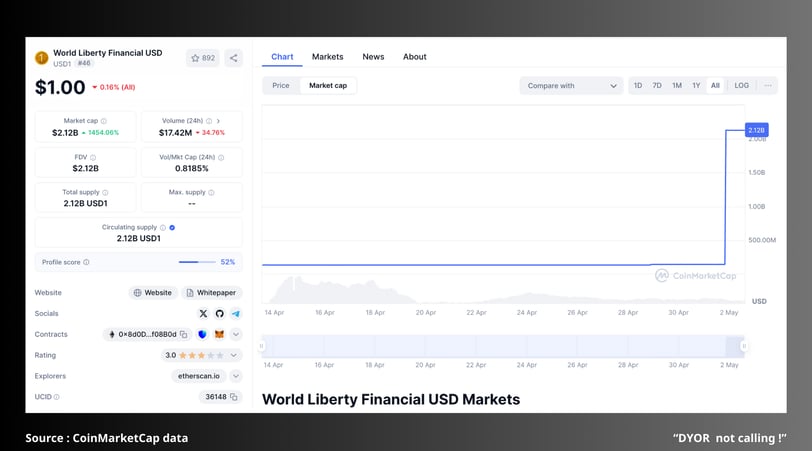Open the X (Twitter) social link
The image size is (812, 451).
(203, 313)
